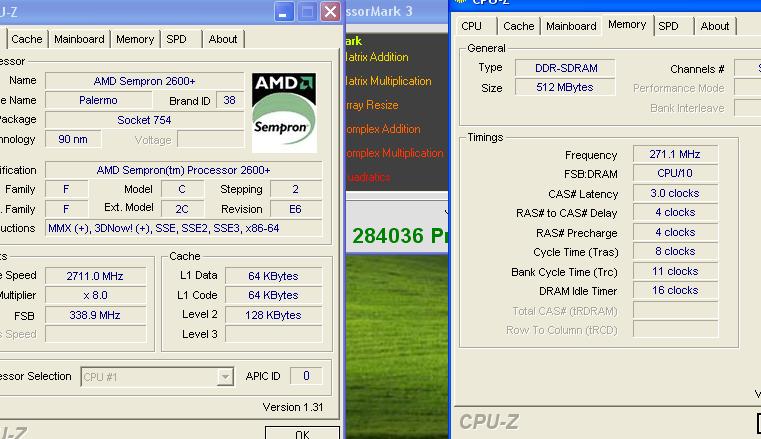
Task: Click Complex Multiplication in benchmark window
Action: 395,153
